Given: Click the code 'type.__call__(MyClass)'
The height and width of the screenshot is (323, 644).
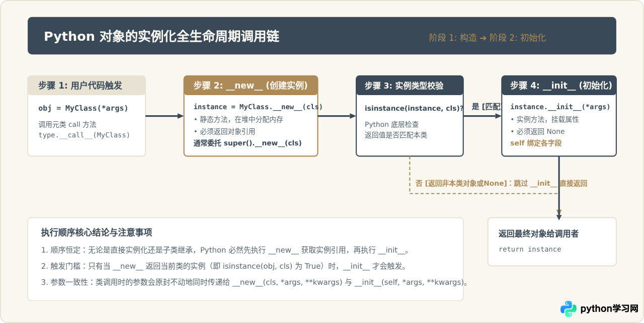Looking at the screenshot, I should tap(84, 135).
